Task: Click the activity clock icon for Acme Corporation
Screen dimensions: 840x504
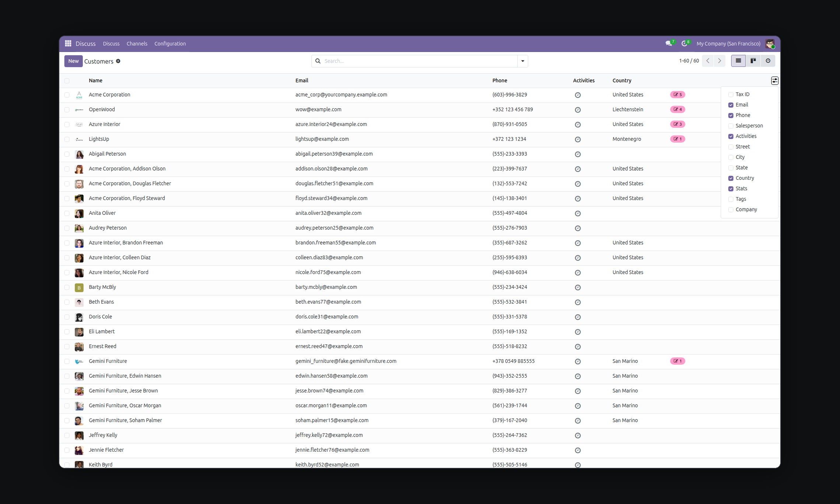Action: tap(578, 95)
